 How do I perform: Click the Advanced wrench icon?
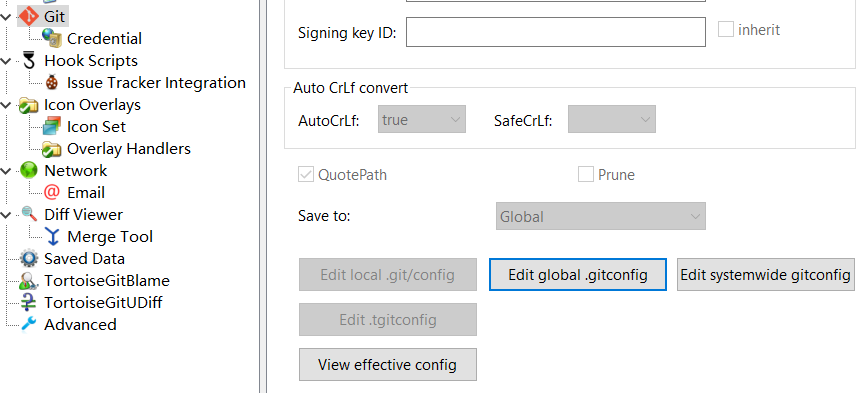(29, 324)
